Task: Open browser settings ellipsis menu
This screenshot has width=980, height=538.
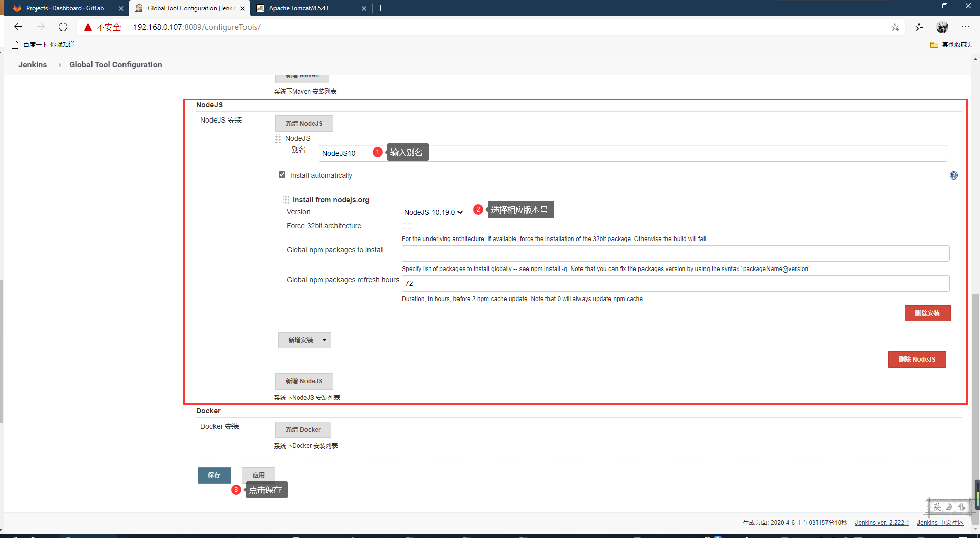Action: 966,27
